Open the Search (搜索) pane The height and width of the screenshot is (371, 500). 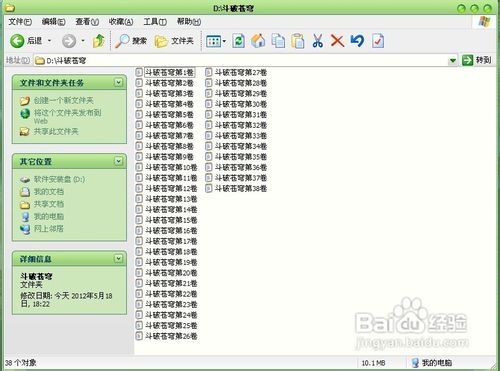coord(131,41)
